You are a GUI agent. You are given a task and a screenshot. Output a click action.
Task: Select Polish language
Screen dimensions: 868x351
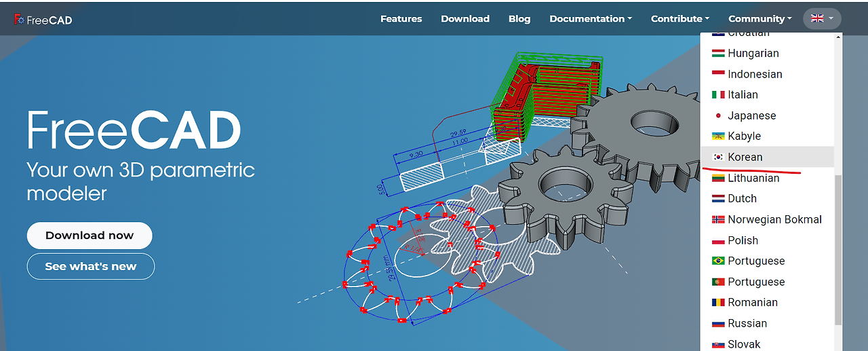pyautogui.click(x=768, y=240)
